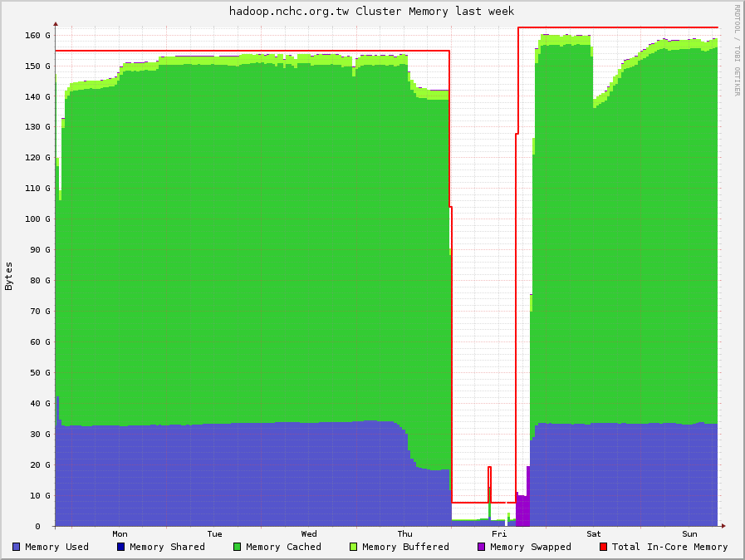
Task: Select the 'Memory Cached' legend label
Action: [284, 547]
